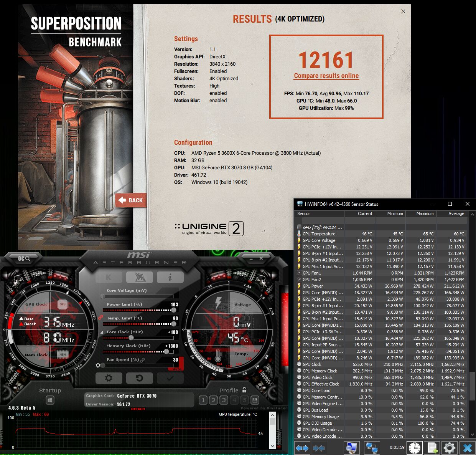Reset HWiNFO sensor clock timer
The width and height of the screenshot is (476, 455).
pos(415,448)
